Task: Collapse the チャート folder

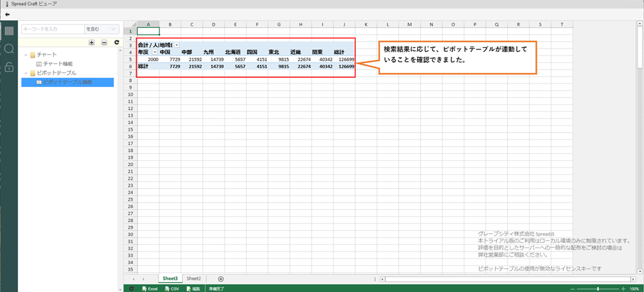Action: click(26, 55)
